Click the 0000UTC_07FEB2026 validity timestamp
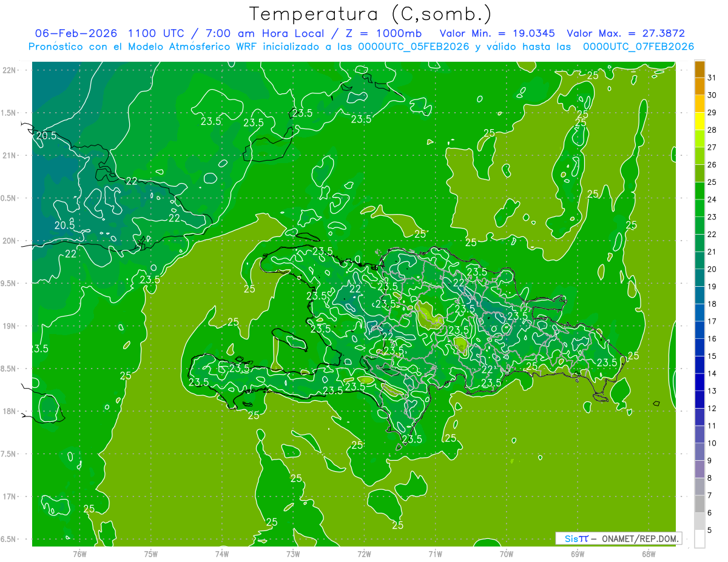This screenshot has height=562, width=728. point(638,47)
